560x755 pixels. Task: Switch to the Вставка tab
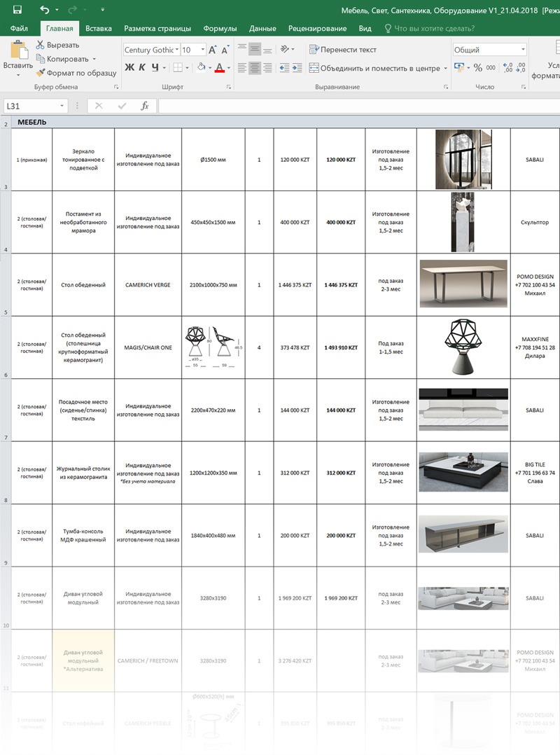99,29
